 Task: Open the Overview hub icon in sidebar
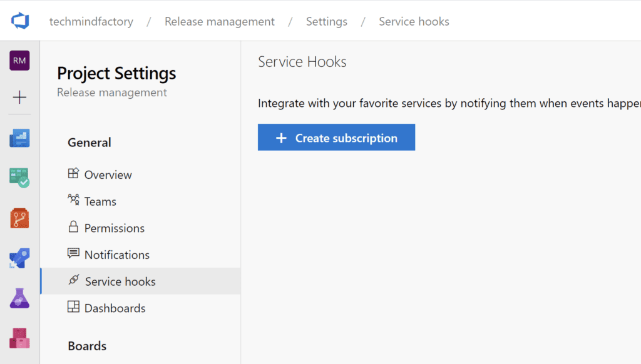click(19, 138)
